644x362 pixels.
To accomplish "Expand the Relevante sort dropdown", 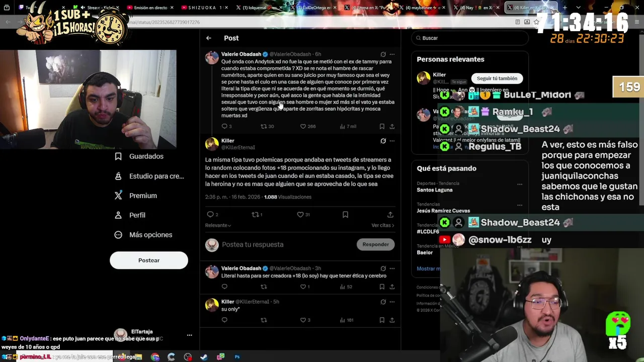I will [x=218, y=225].
